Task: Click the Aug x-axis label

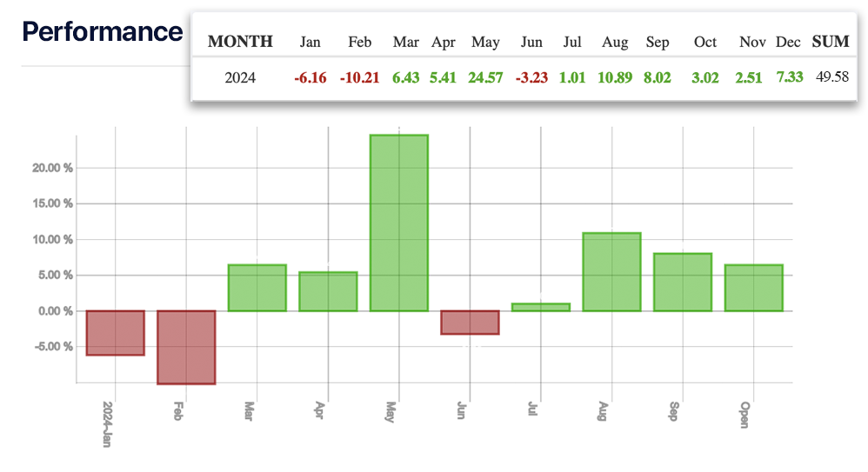Action: [x=604, y=411]
